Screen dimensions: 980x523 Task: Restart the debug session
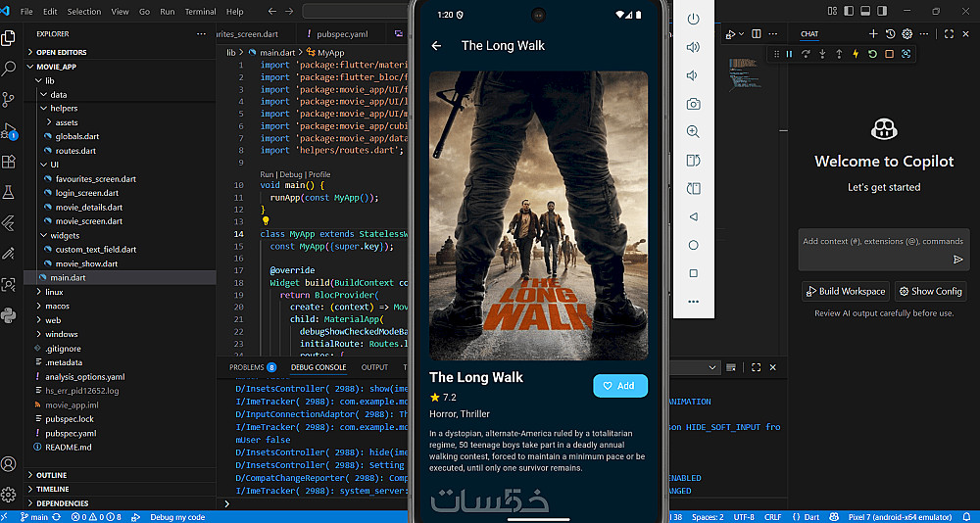pyautogui.click(x=872, y=55)
